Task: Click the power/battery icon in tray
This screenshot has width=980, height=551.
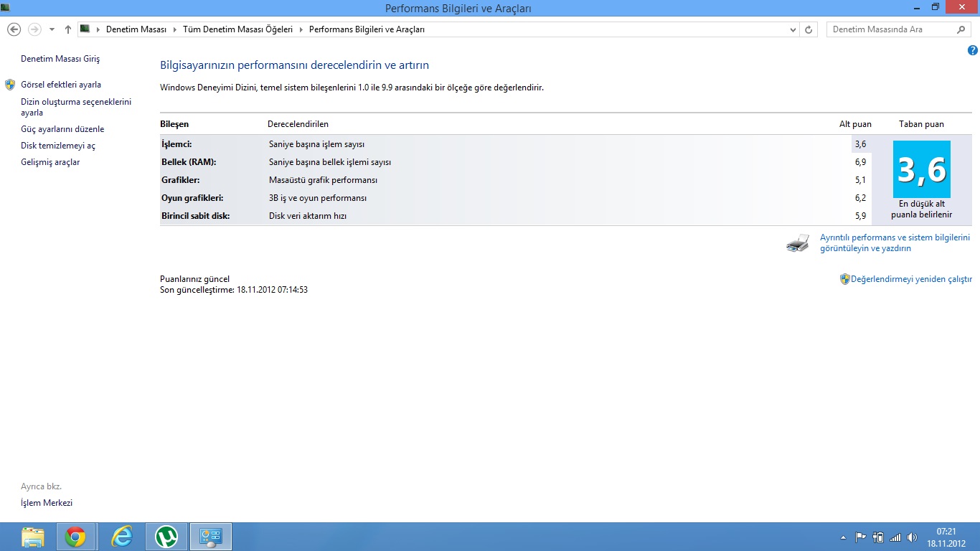Action: pos(878,537)
